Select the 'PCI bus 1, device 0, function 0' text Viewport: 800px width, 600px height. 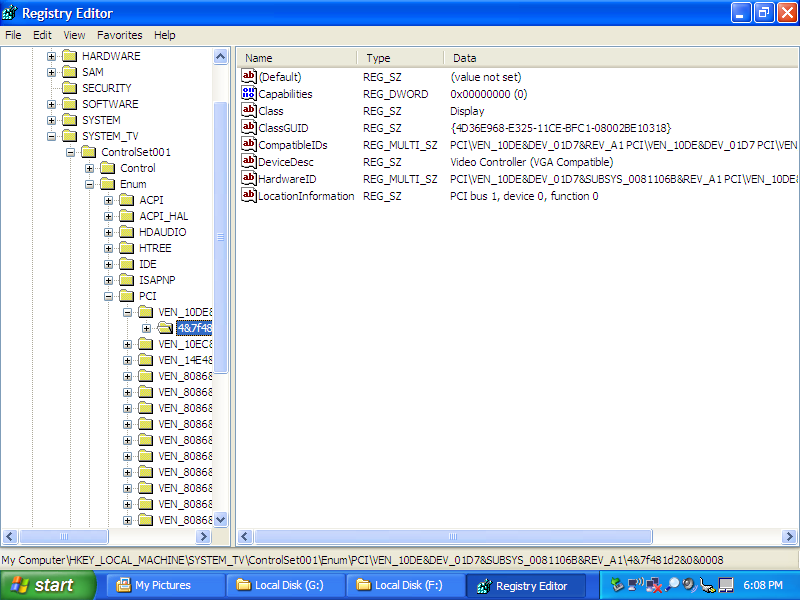pyautogui.click(x=524, y=196)
